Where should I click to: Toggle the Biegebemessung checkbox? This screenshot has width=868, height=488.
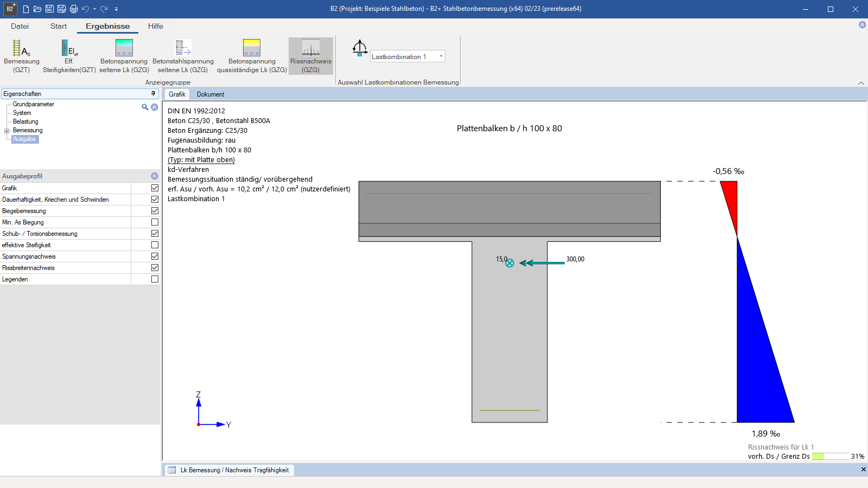pyautogui.click(x=155, y=210)
